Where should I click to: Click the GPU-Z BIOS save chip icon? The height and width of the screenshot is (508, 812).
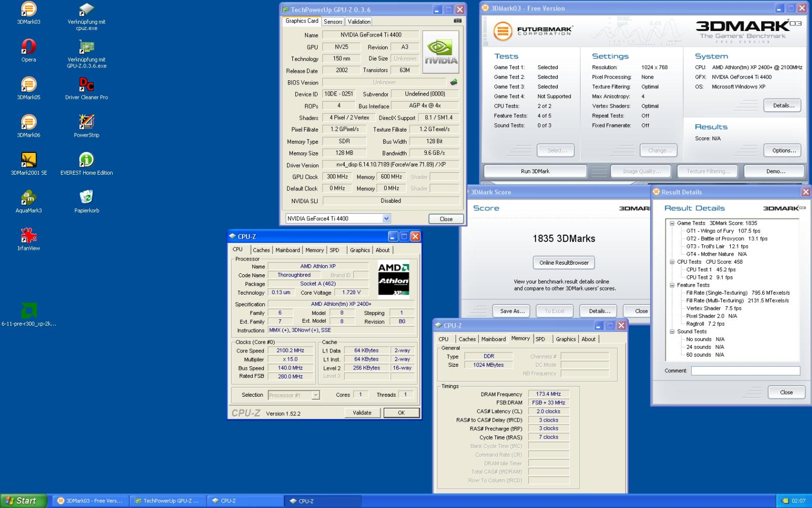point(454,82)
